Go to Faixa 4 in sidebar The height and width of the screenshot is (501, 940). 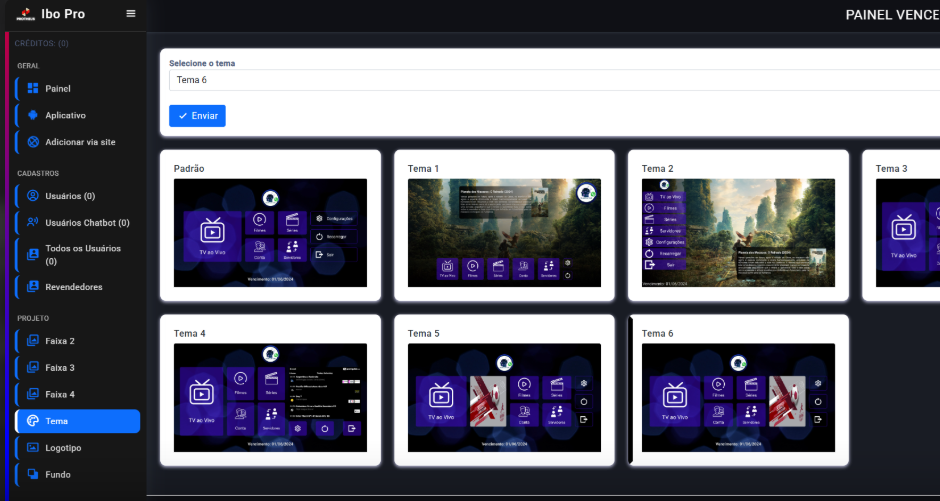coord(60,394)
